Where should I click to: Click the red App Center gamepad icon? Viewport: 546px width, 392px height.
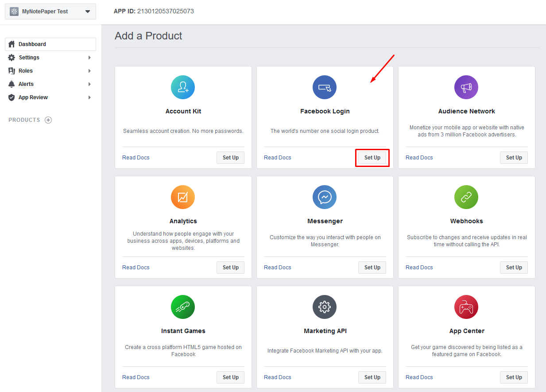(466, 307)
